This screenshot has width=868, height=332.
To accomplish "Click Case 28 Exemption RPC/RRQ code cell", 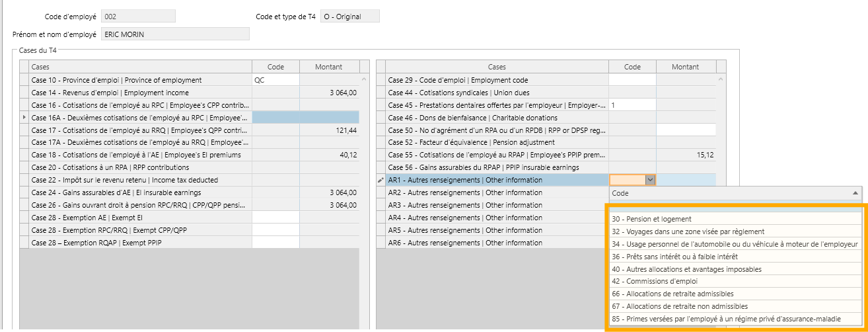I will [275, 230].
